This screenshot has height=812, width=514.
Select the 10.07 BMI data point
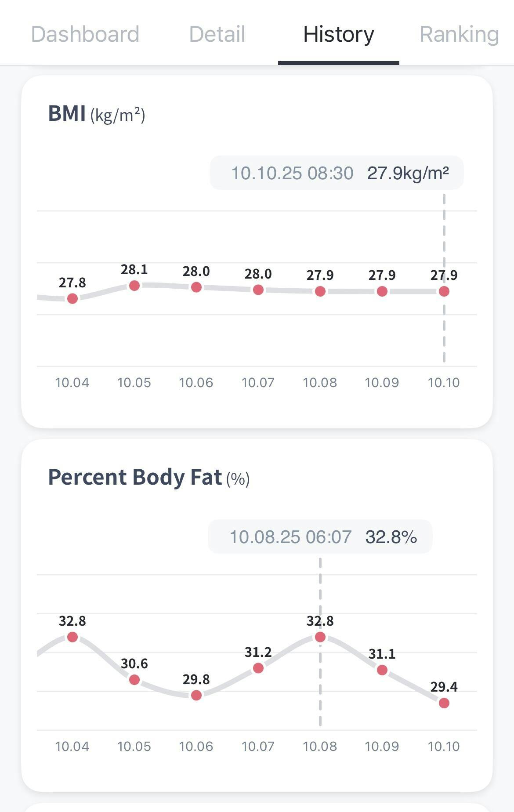coord(258,290)
